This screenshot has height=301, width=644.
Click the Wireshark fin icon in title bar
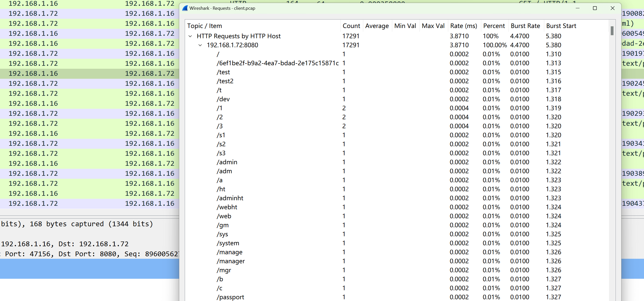click(185, 8)
